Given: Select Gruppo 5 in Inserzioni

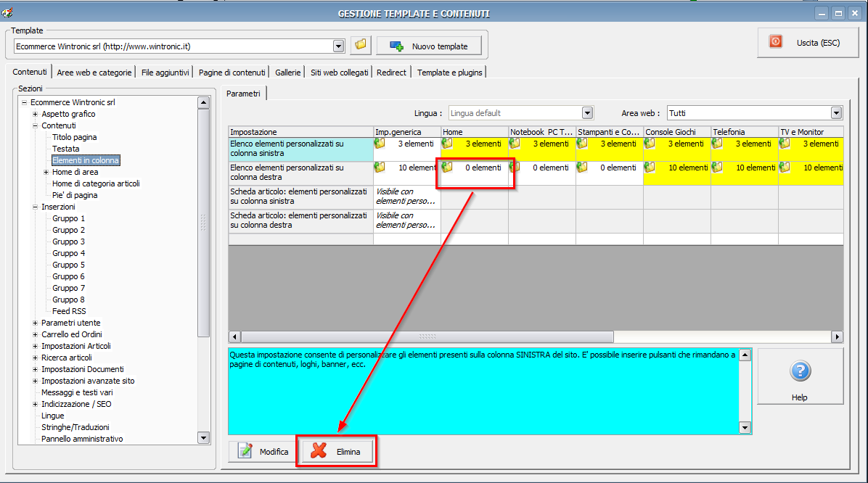Looking at the screenshot, I should coord(69,265).
